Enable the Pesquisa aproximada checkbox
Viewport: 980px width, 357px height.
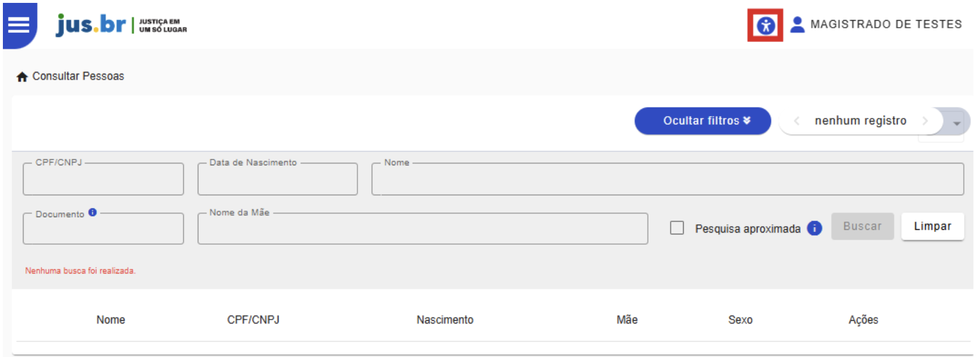pyautogui.click(x=677, y=228)
